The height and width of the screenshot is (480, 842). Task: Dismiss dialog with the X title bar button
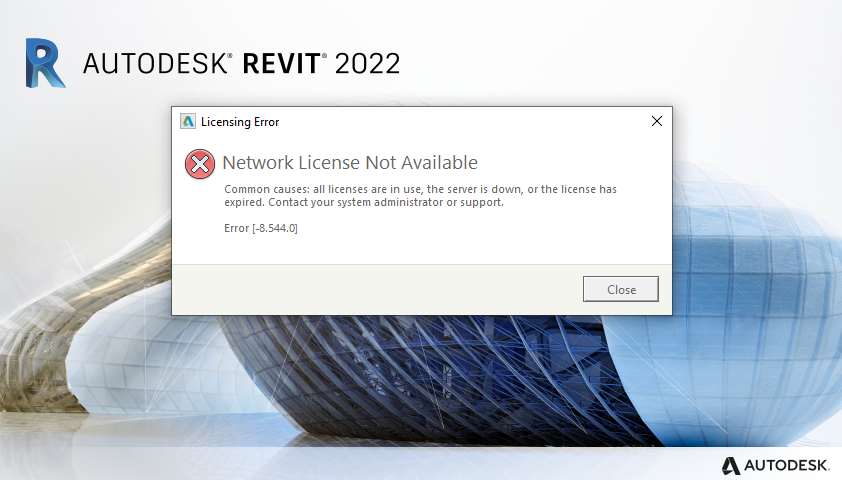[x=656, y=121]
